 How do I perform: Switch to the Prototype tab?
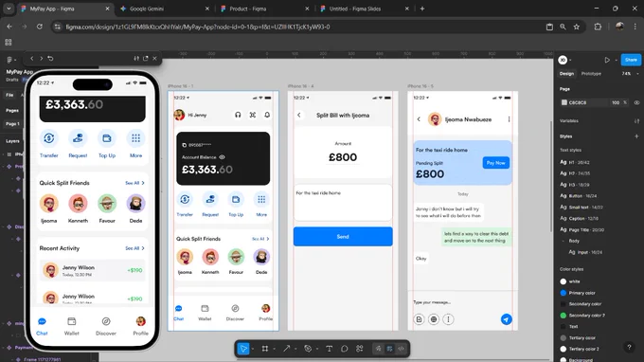[x=591, y=74]
